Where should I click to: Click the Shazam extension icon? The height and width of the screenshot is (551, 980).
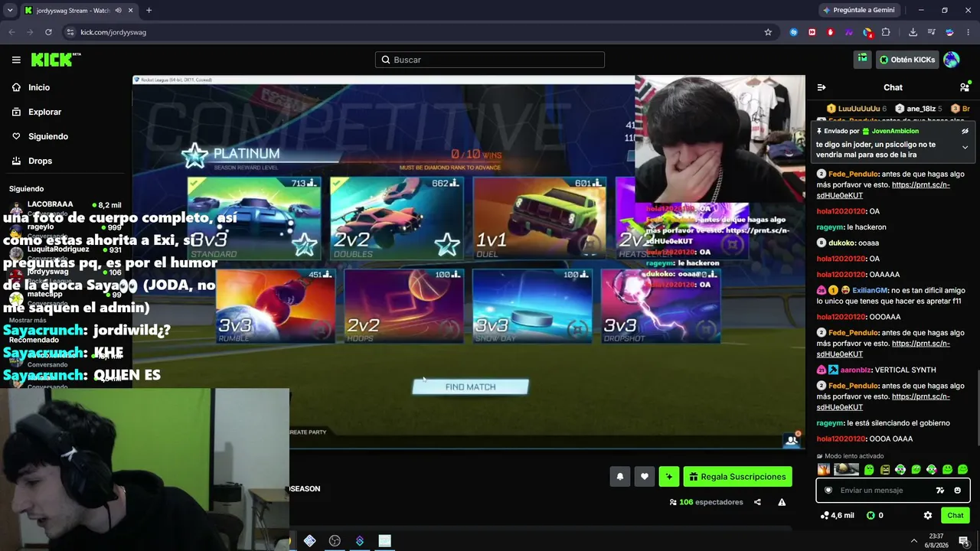[x=793, y=32]
